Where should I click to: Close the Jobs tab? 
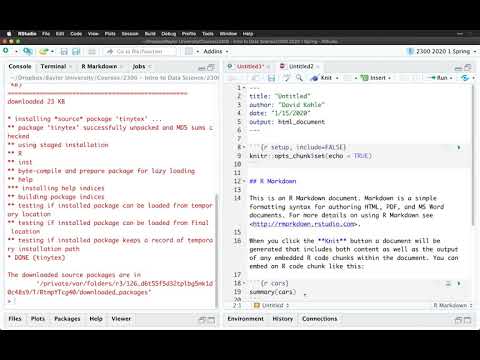(150, 67)
